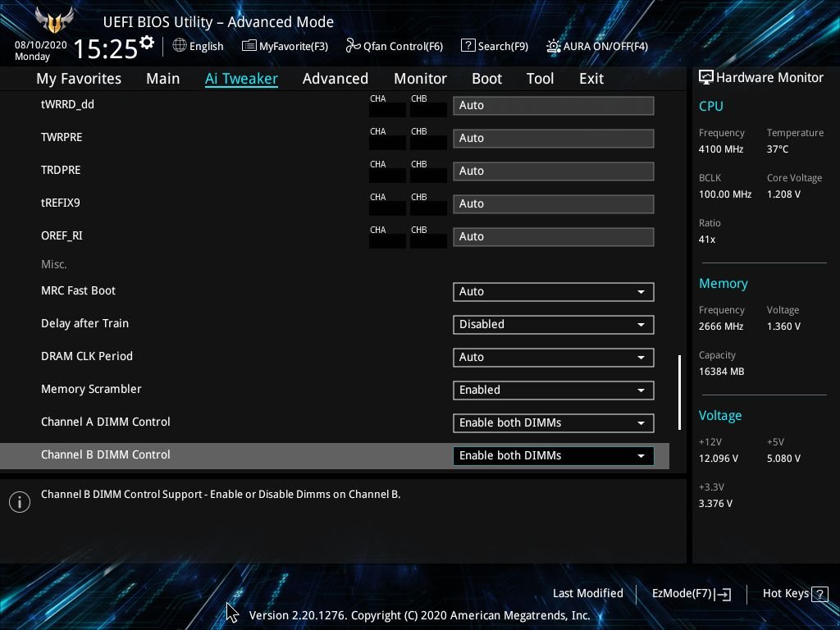840x630 pixels.
Task: Click the tREFIX9 setting label
Action: [61, 203]
